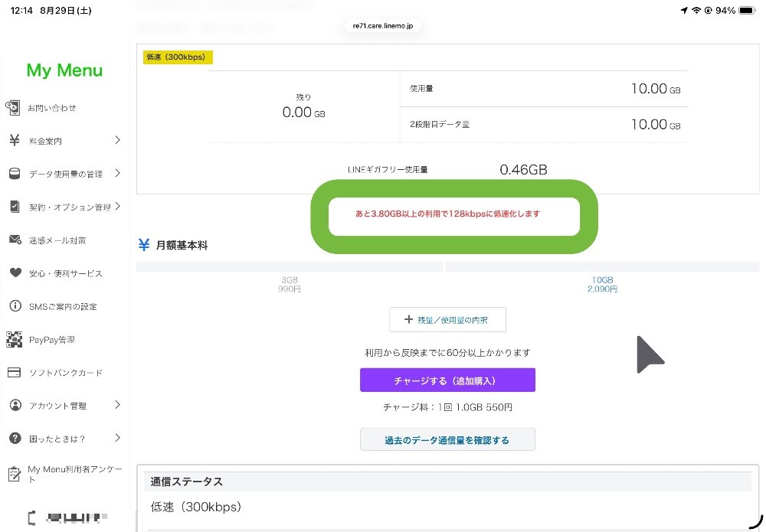Tap the battery indicator icon
The width and height of the screenshot is (766, 532).
(x=748, y=10)
